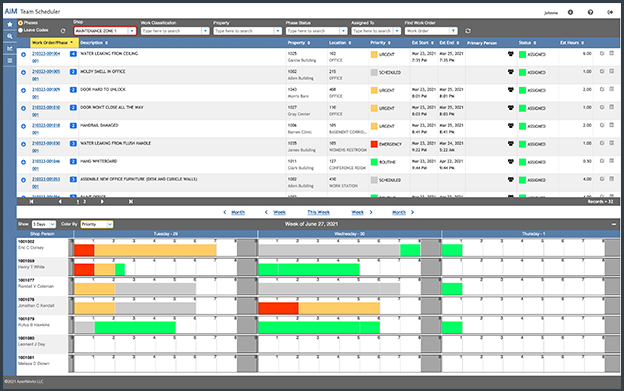Open the search magnifier in left sidebar

[x=10, y=37]
